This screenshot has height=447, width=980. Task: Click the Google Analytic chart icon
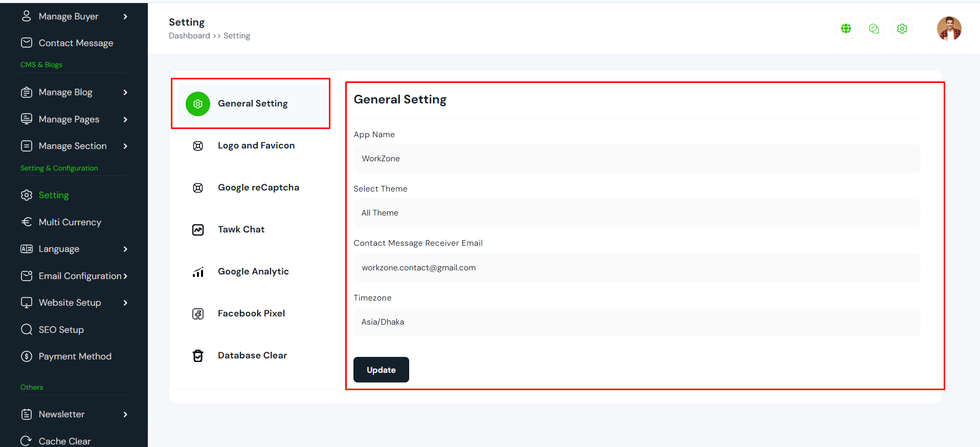point(198,272)
